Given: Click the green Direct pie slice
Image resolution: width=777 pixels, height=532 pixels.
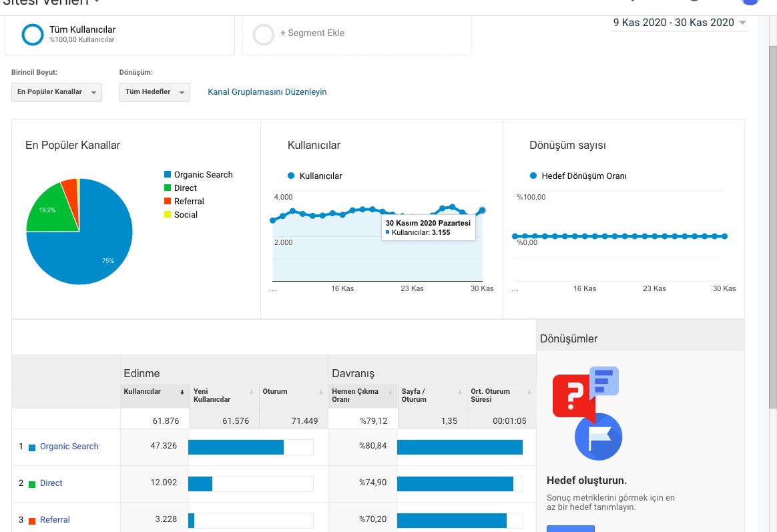Looking at the screenshot, I should point(52,210).
